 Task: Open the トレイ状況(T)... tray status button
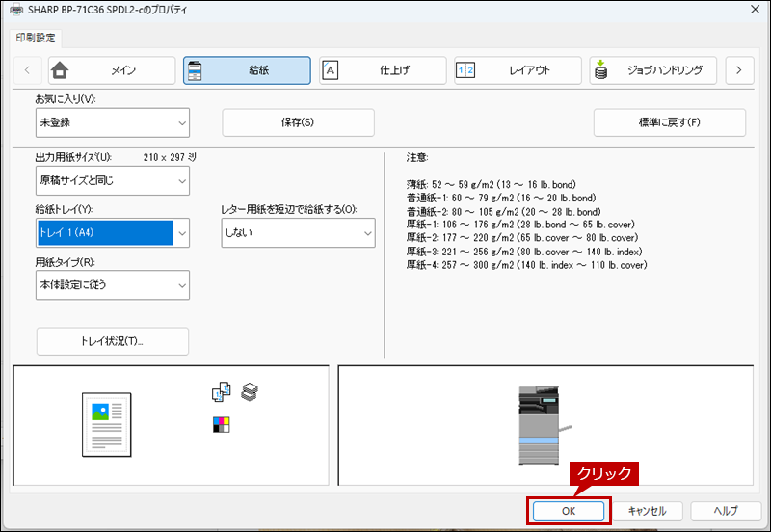point(112,341)
